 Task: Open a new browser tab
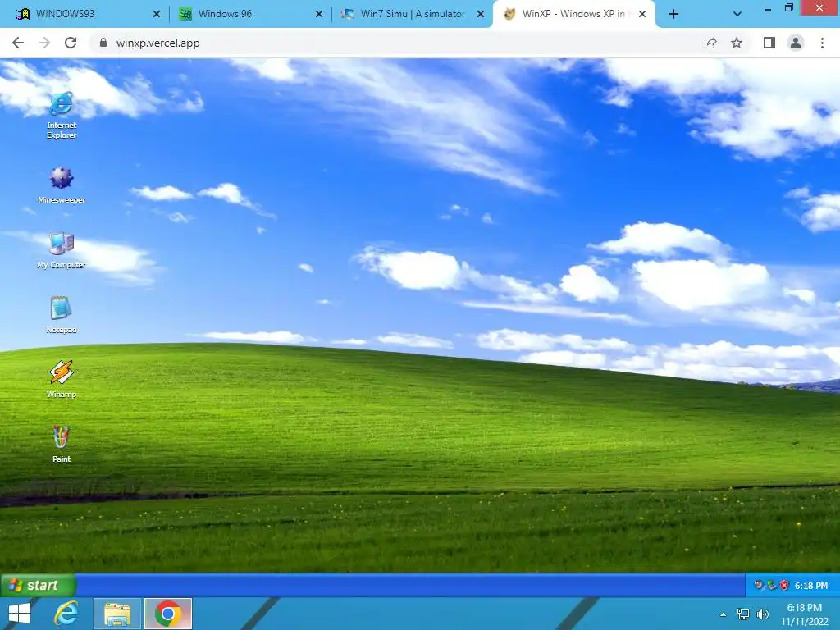673,15
